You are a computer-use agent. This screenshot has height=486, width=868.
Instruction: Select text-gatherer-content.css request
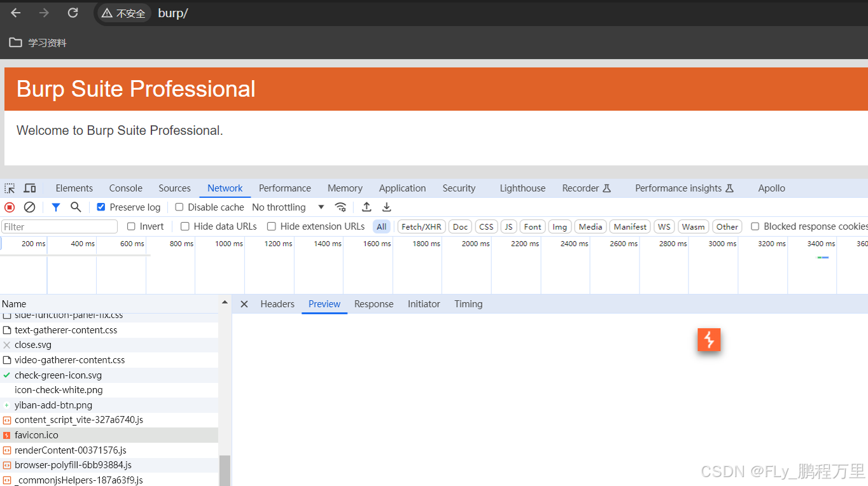[109, 330]
